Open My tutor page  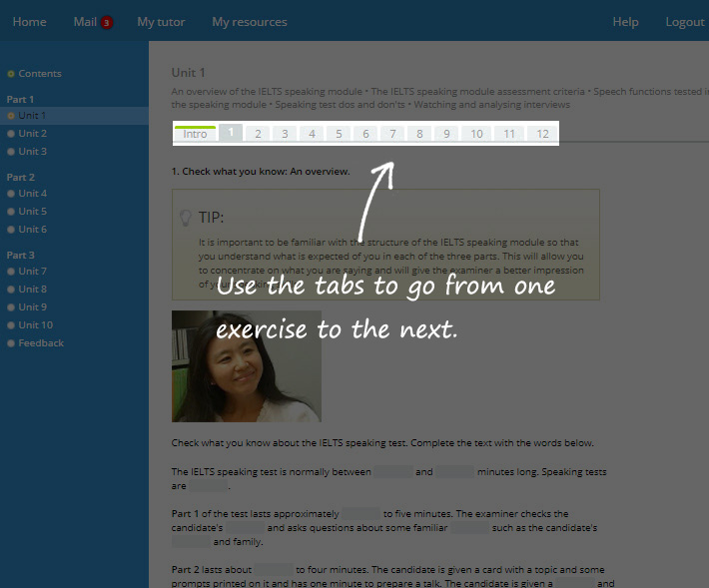(x=161, y=22)
